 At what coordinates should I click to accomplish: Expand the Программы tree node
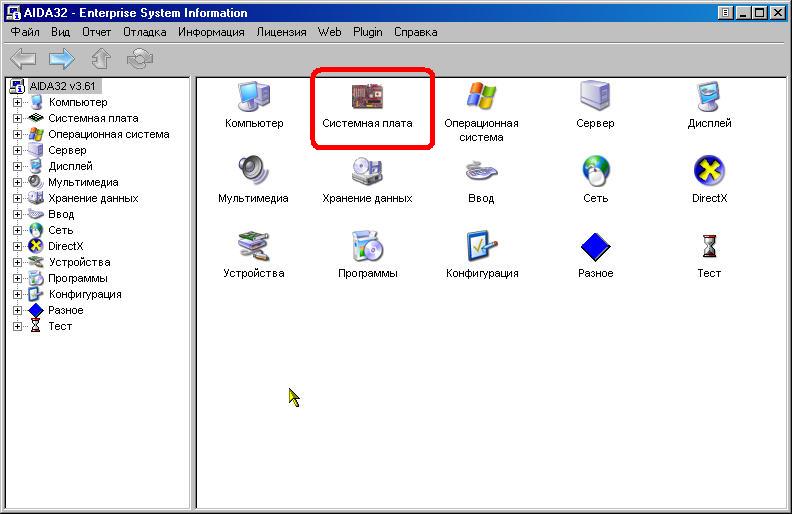tap(17, 278)
